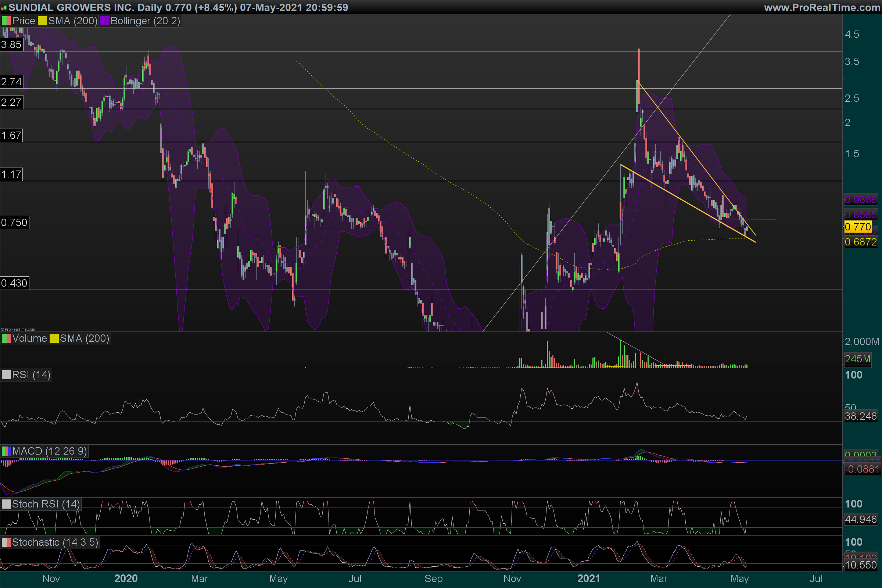882x588 pixels.
Task: Select the 1.17 price level label
Action: pos(11,174)
